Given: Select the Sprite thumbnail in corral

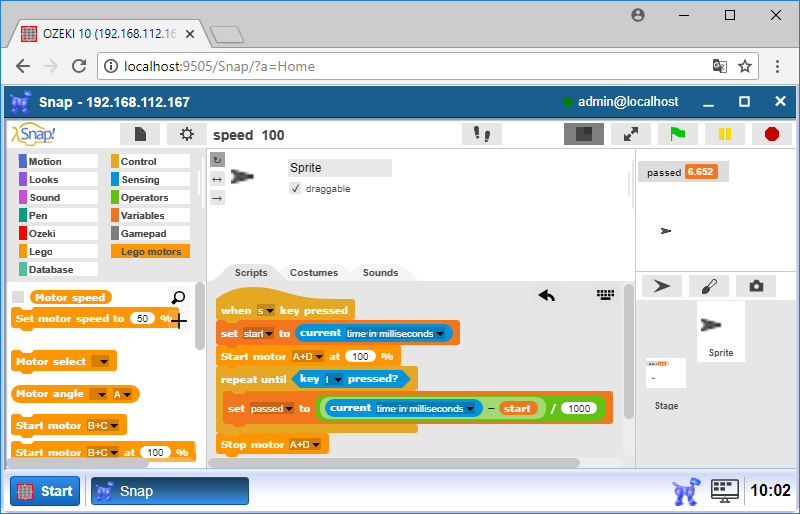Looking at the screenshot, I should click(x=720, y=331).
